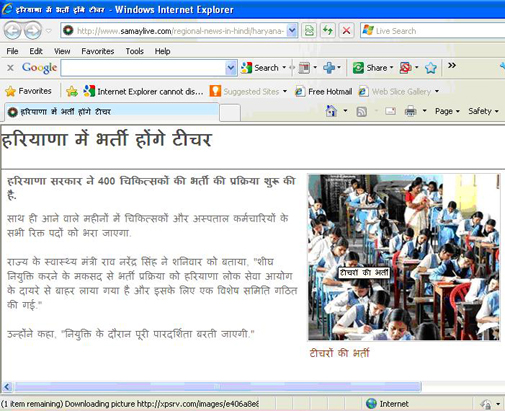Image resolution: width=505 pixels, height=411 pixels.
Task: Click the Print icon
Action: [411, 111]
